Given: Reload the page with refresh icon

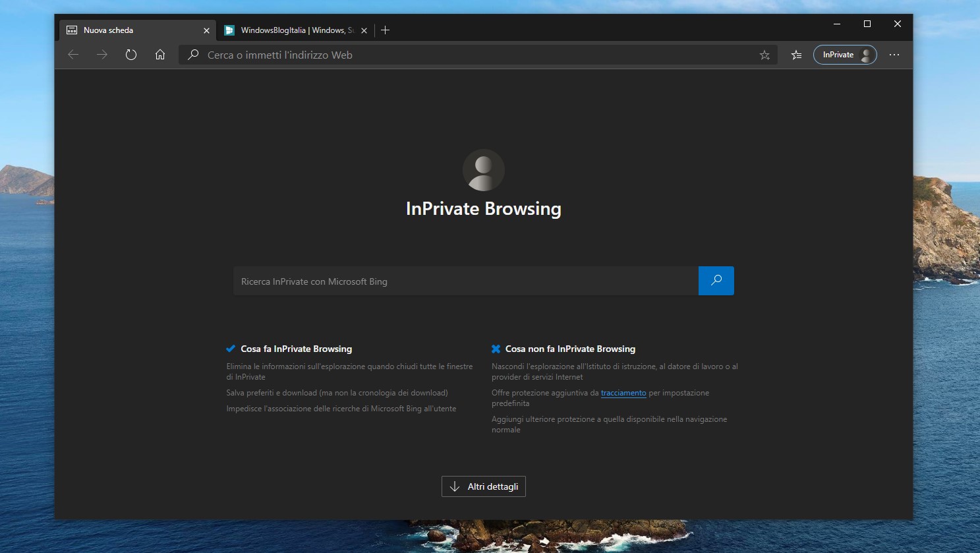Looking at the screenshot, I should (131, 55).
